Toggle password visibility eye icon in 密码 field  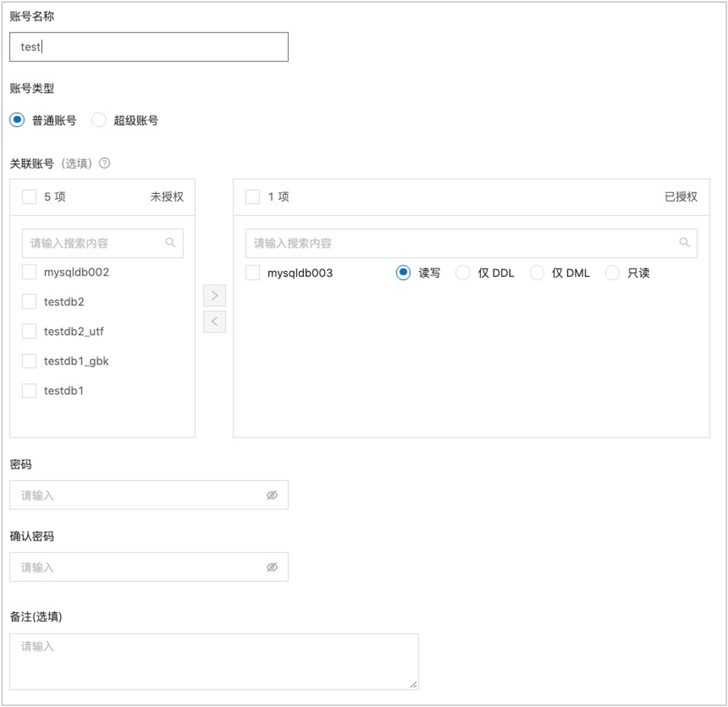pos(272,495)
